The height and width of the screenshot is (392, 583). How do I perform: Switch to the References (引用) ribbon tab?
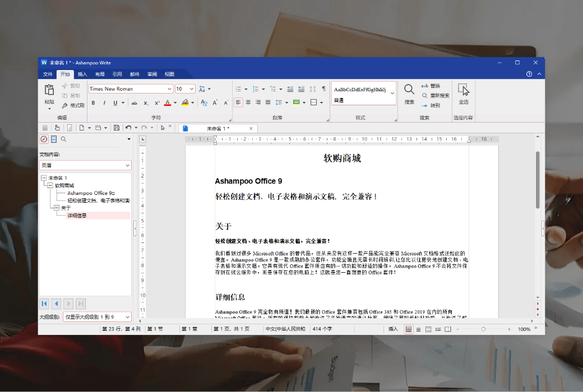click(117, 74)
